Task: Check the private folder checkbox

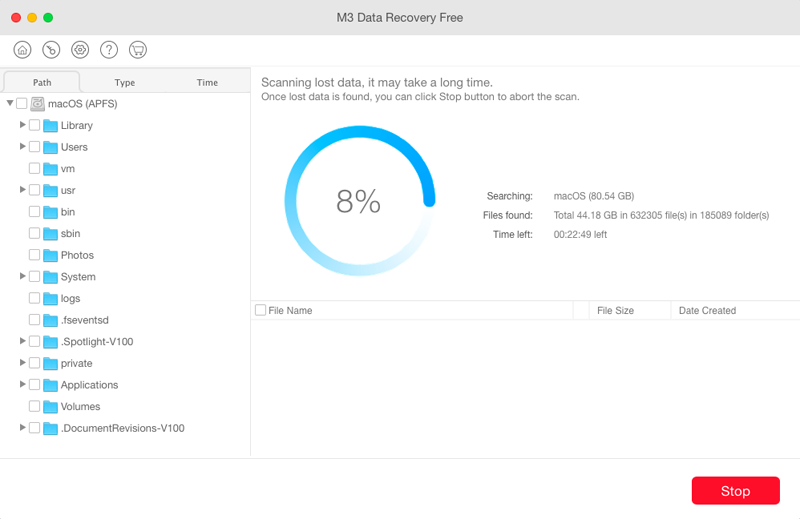Action: (34, 363)
